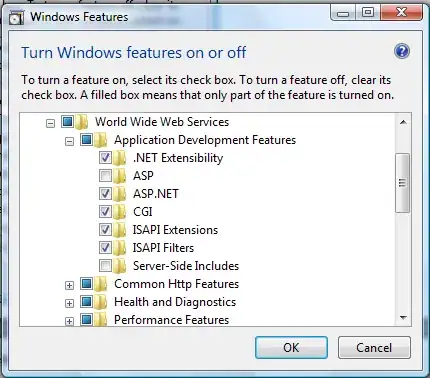Screen dimensions: 430x378
Task: Select the Health and Diagnostics label
Action: click(175, 302)
